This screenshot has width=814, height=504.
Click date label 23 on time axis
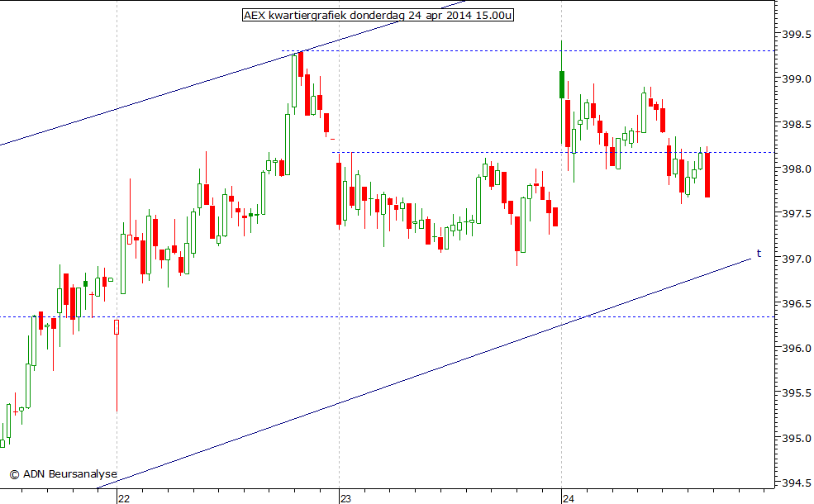tap(345, 498)
